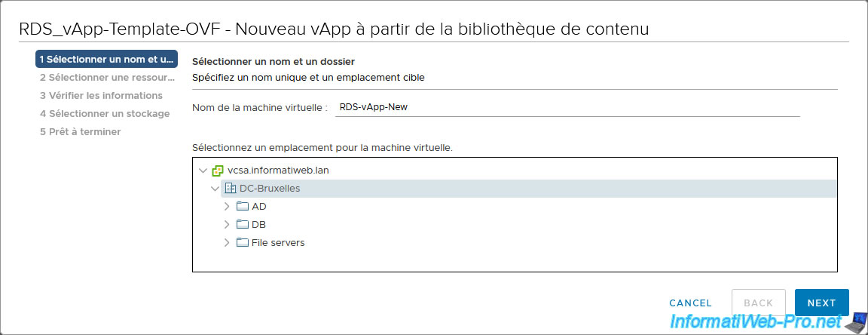Viewport: 868px width, 335px height.
Task: Collapse the vcsa.informatiweb.lan tree node
Action: click(x=203, y=171)
